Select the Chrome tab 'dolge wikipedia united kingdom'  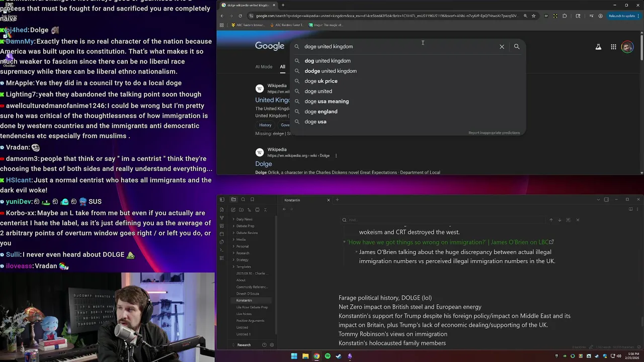(249, 5)
